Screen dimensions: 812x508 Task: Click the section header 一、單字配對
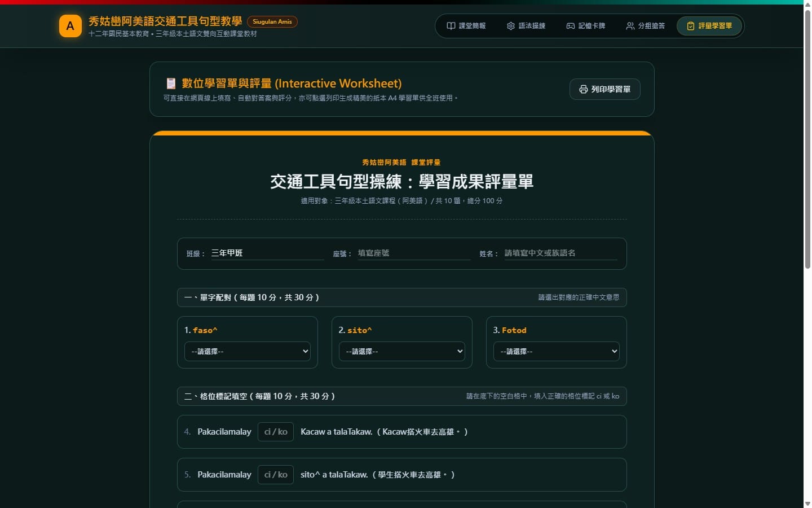(402, 297)
